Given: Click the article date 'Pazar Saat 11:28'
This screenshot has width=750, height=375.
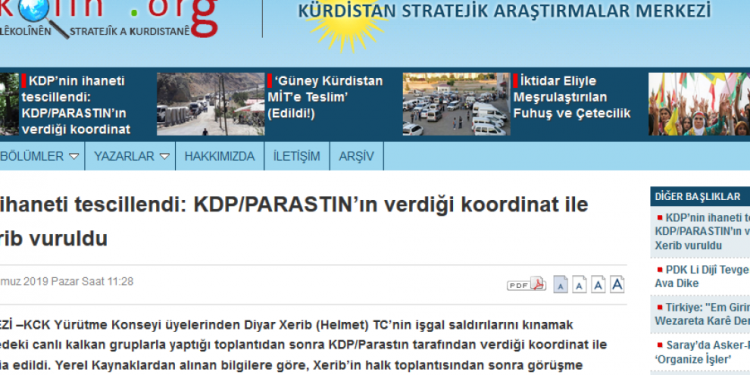Looking at the screenshot, I should click(92, 281).
